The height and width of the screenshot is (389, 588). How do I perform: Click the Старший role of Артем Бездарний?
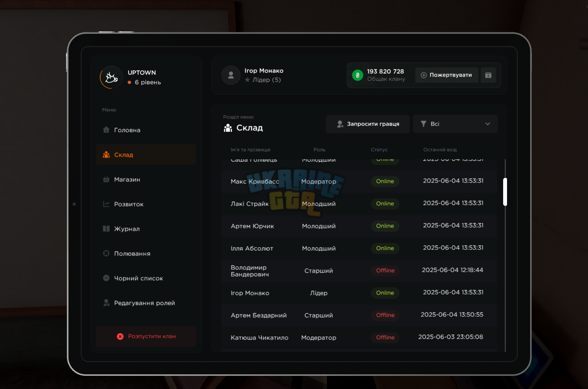pyautogui.click(x=318, y=315)
